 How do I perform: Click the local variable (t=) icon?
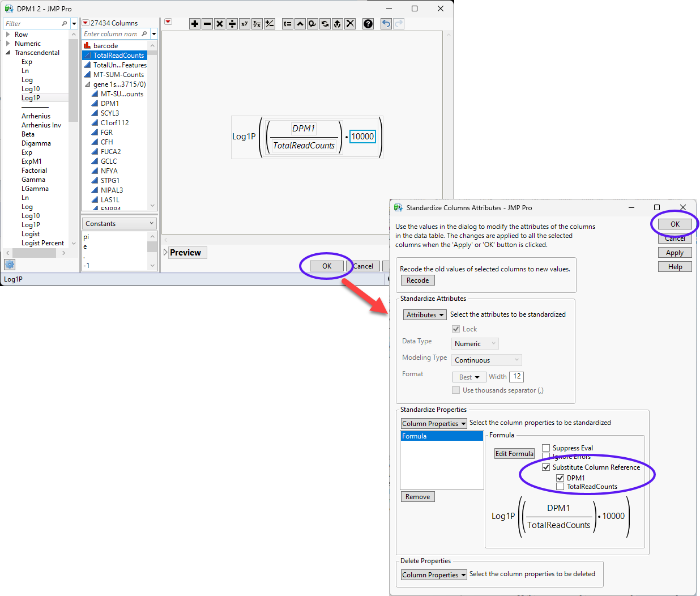(x=288, y=24)
